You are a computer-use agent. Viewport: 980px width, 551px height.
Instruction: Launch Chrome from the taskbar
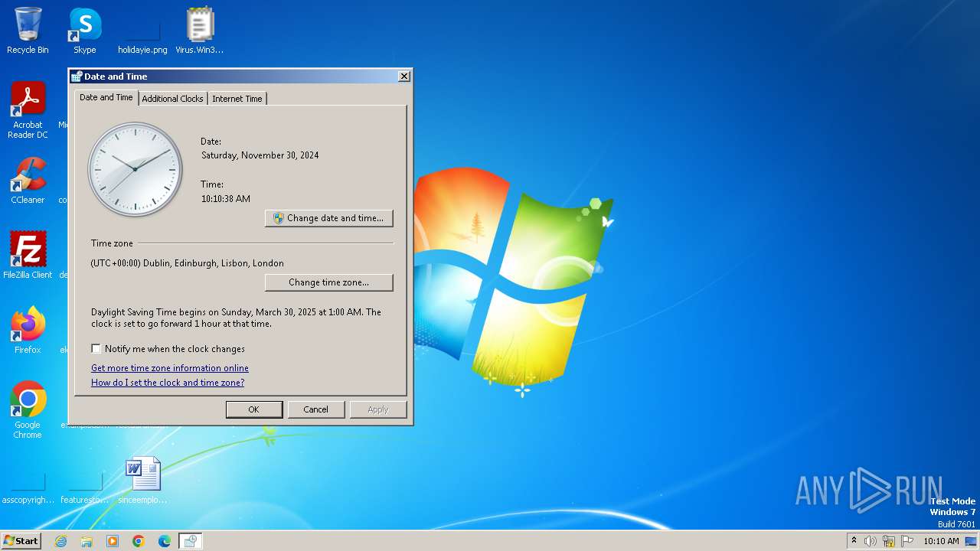click(139, 541)
